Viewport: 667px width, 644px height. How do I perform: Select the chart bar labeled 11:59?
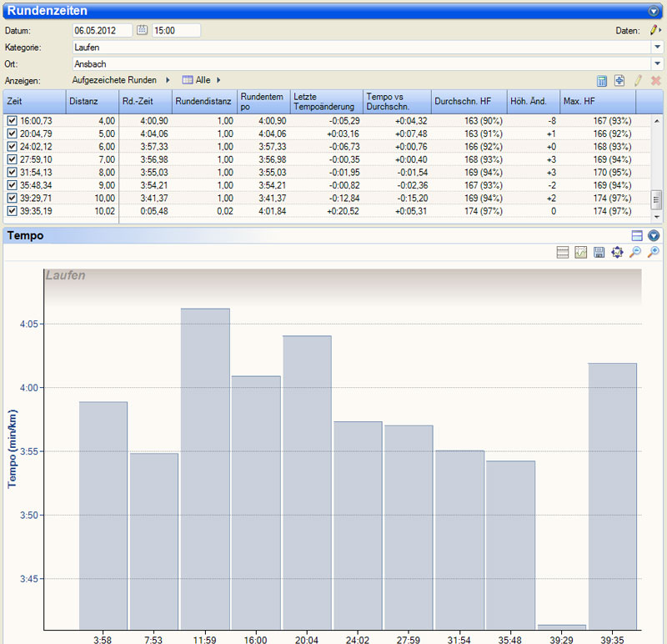coord(205,469)
